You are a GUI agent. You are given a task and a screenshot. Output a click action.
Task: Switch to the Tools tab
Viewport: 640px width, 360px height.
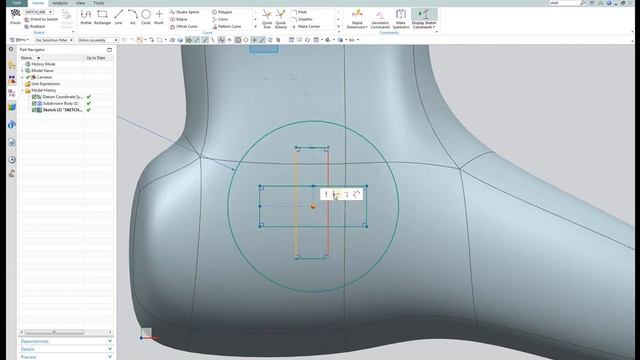pyautogui.click(x=98, y=3)
